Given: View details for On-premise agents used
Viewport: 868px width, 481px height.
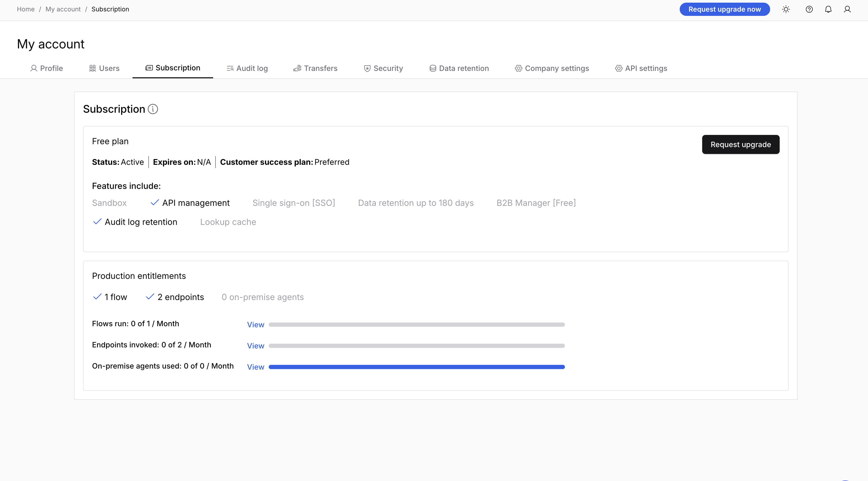Looking at the screenshot, I should pos(255,367).
